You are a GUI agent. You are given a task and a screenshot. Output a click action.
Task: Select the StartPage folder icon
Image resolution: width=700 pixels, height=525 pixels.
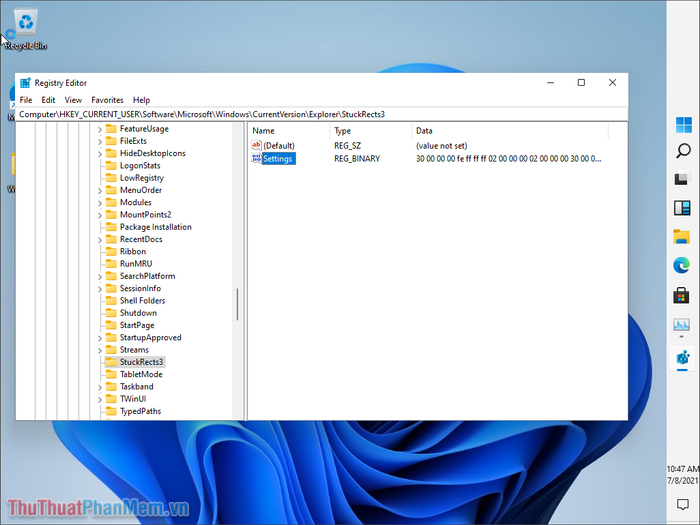coord(111,325)
